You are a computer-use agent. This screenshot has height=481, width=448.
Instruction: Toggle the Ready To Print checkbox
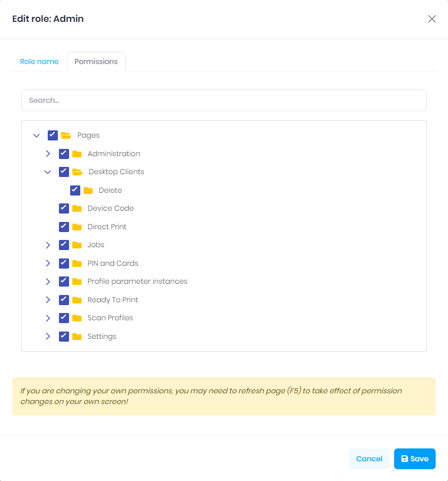coord(64,300)
